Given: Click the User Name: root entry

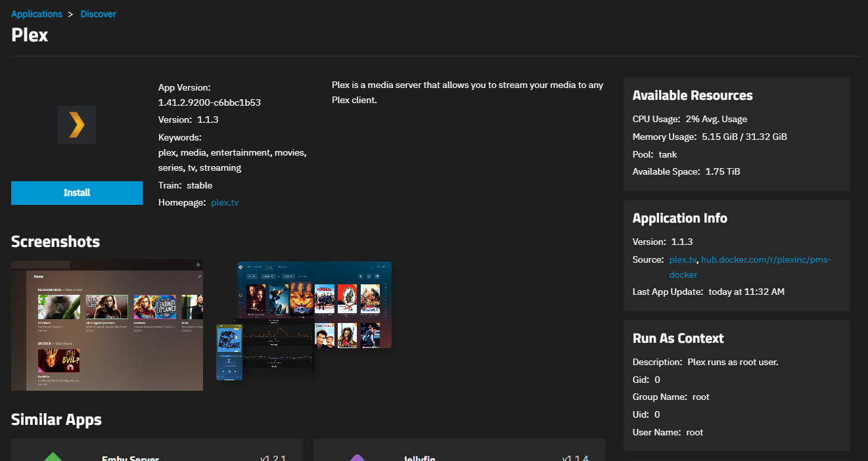Looking at the screenshot, I should click(x=668, y=432).
